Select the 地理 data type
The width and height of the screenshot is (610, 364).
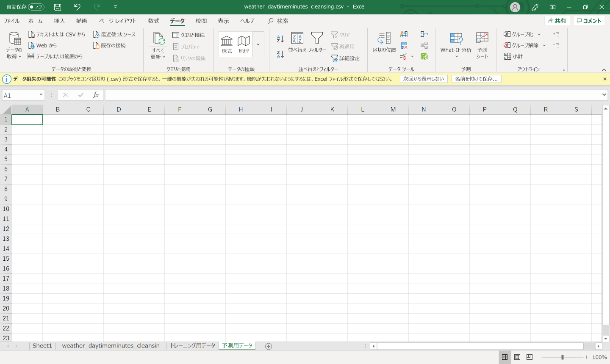tap(244, 44)
